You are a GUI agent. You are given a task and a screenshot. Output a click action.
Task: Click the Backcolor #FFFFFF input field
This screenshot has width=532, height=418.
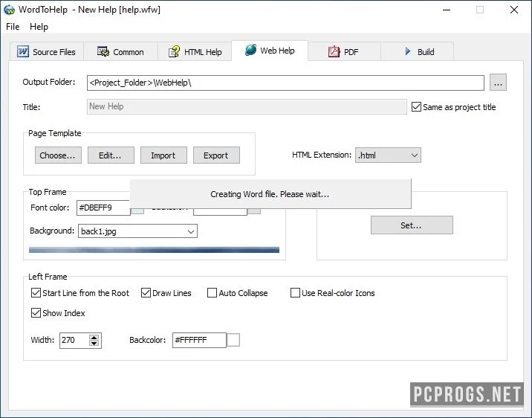[199, 340]
